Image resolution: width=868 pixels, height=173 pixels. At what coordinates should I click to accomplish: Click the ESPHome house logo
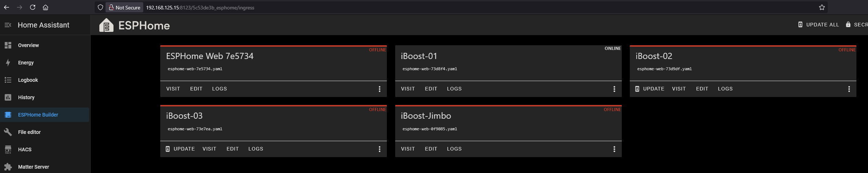click(x=106, y=25)
